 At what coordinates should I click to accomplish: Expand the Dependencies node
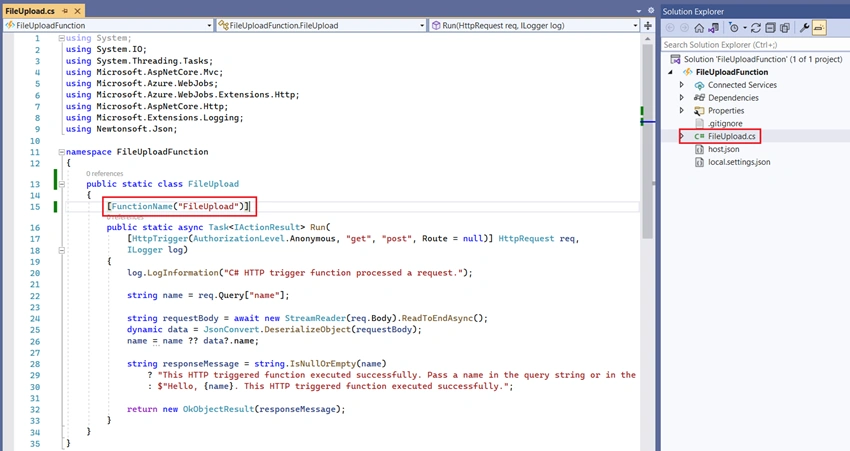pyautogui.click(x=682, y=98)
